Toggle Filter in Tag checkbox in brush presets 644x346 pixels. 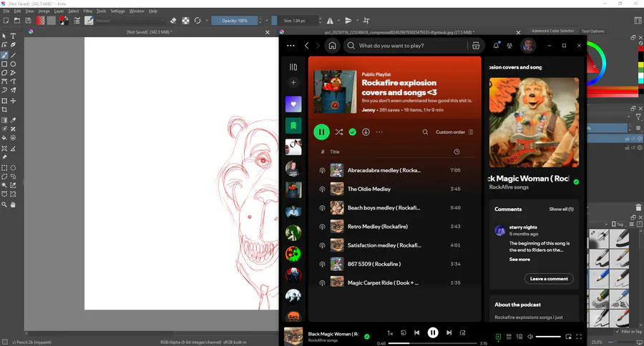click(618, 332)
